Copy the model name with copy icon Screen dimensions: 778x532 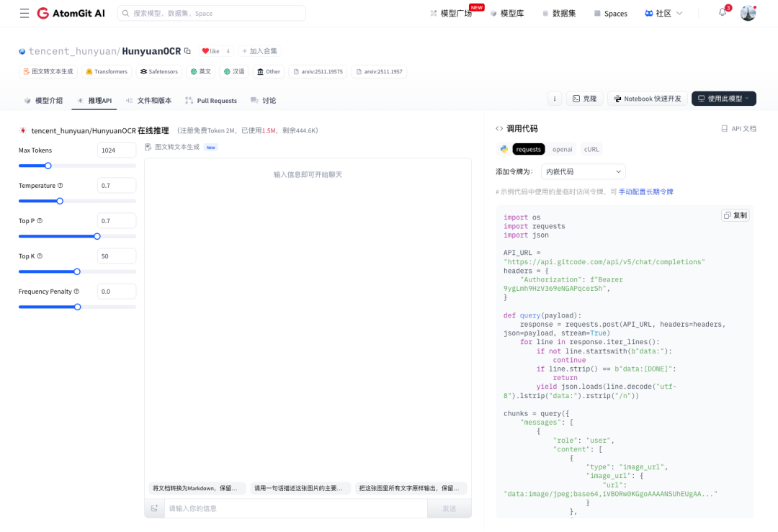(x=187, y=51)
